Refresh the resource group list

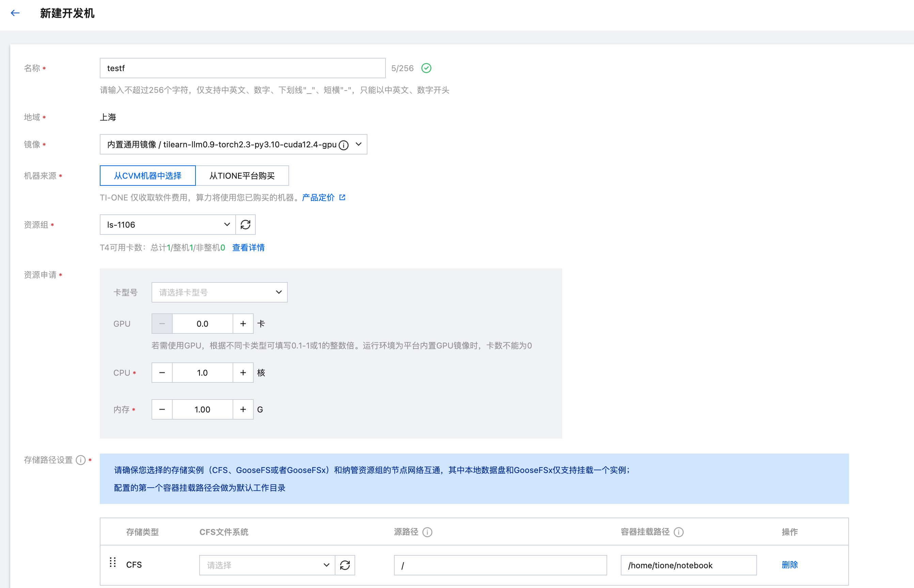(245, 225)
